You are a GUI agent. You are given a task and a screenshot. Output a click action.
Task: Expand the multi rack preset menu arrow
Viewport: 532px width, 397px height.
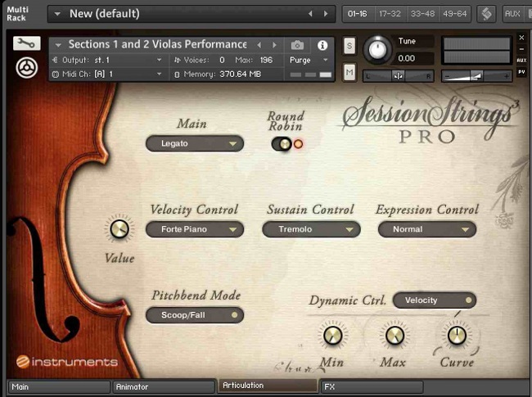click(x=57, y=14)
